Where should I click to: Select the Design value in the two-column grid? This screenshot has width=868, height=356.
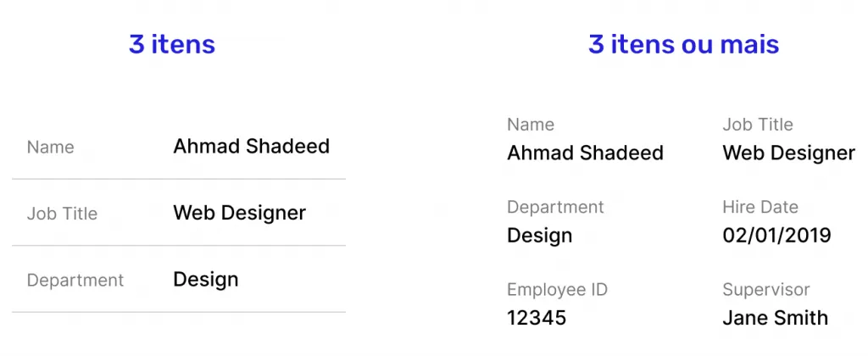point(539,236)
